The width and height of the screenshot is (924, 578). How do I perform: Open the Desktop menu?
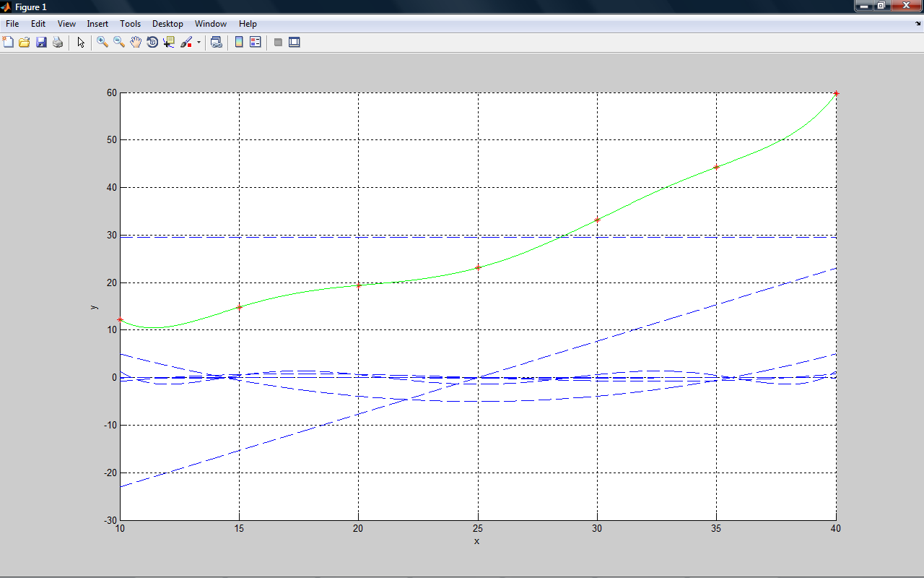click(x=167, y=24)
